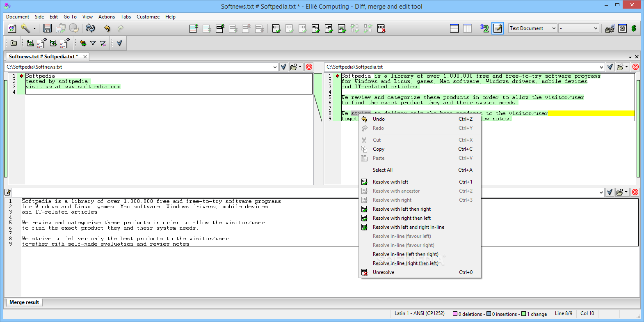Viewport: 644px width, 322px height.
Task: Click the swap sides arrows icon
Action: tap(83, 43)
